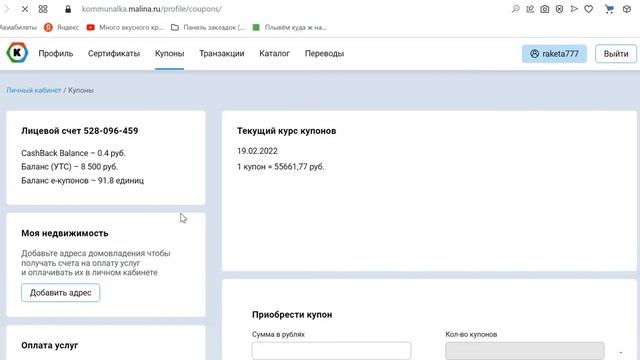The width and height of the screenshot is (640, 360).
Task: Open the extensions cube icon
Action: 627,9
